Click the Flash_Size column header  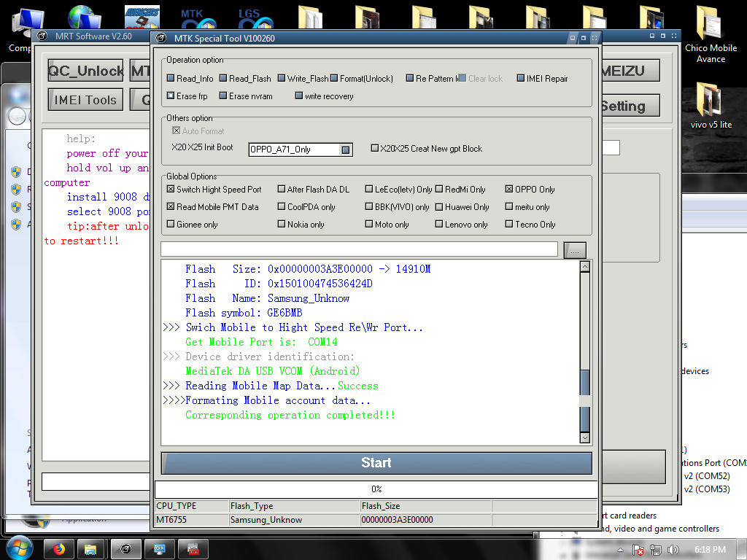425,506
